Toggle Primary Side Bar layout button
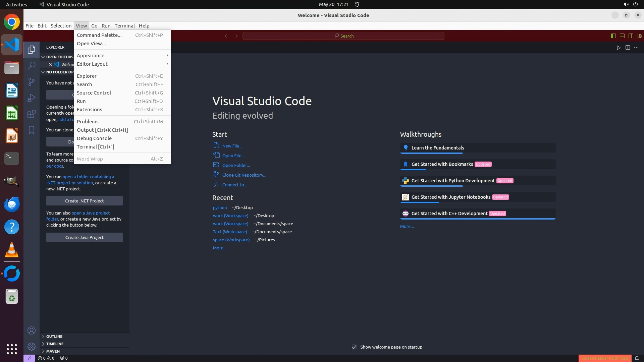The image size is (644, 362). [613, 36]
